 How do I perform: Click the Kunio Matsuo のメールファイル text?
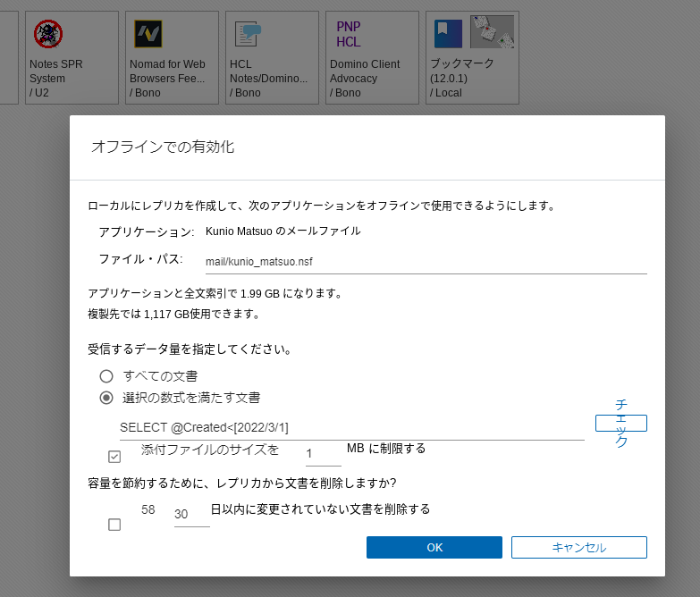283,231
